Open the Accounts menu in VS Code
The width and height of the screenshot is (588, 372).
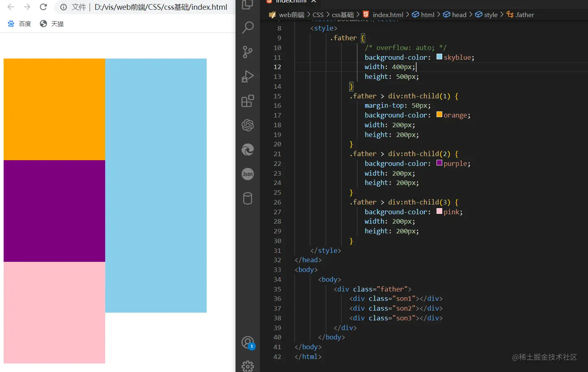click(x=248, y=343)
